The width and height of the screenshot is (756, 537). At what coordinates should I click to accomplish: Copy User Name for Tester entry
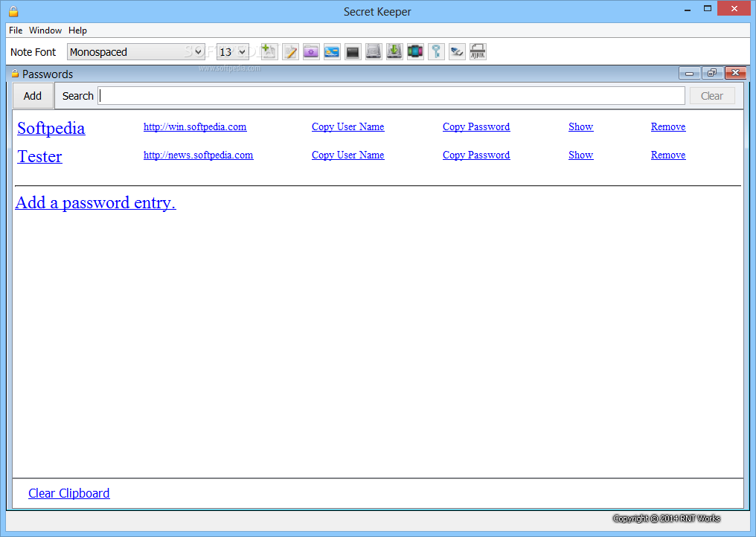coord(347,155)
